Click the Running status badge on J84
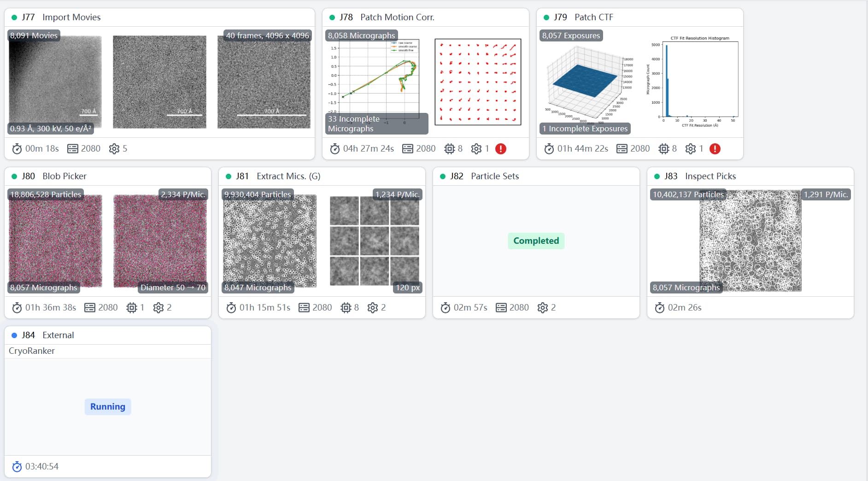 [x=108, y=407]
